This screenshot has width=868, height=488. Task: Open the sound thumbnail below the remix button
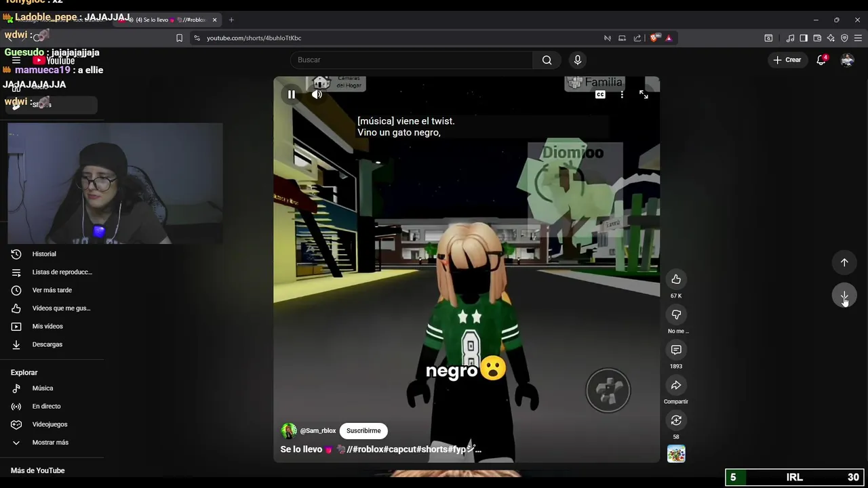pos(676,454)
